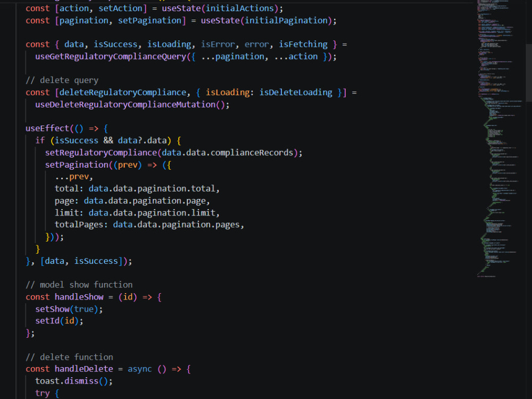
Task: Click the 'async' keyword
Action: (139, 369)
